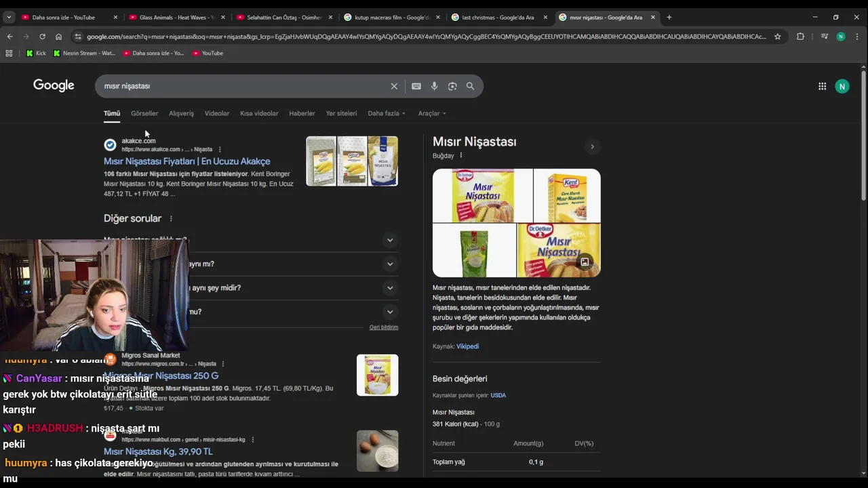Open the extensions puzzle icon
The width and height of the screenshot is (868, 488).
(x=800, y=37)
